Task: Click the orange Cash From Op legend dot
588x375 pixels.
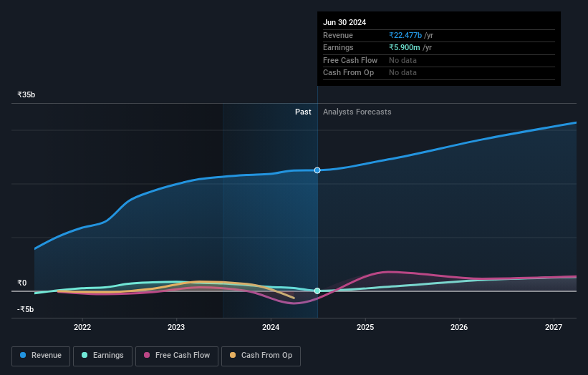Action: coord(233,355)
